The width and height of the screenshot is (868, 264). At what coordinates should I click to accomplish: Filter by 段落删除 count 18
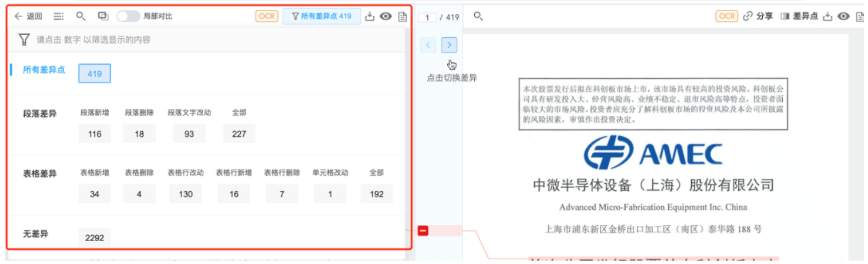pyautogui.click(x=139, y=133)
